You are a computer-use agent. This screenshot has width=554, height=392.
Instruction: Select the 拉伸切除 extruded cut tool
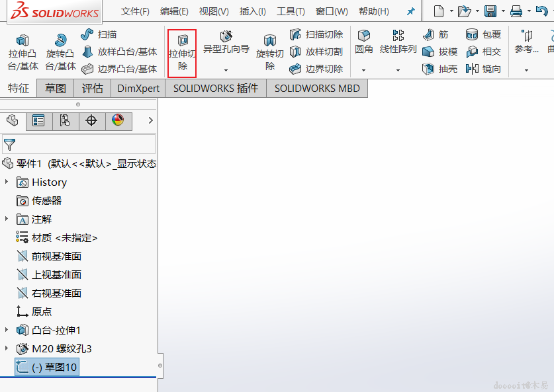coord(182,53)
